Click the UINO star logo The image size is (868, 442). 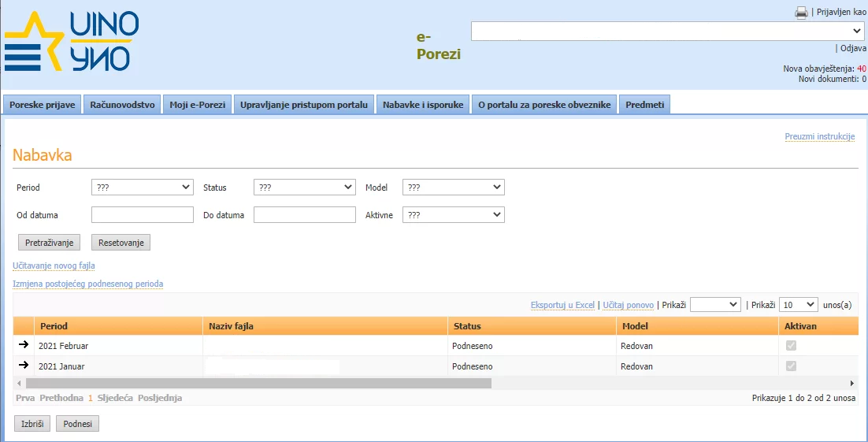[x=72, y=43]
